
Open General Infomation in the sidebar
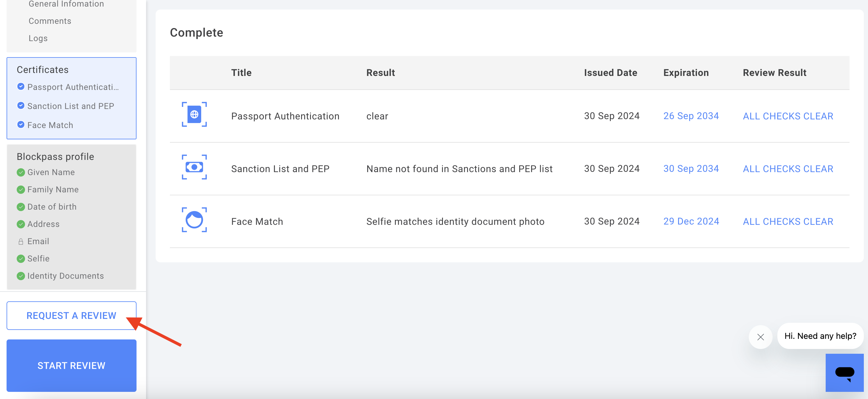coord(66,4)
